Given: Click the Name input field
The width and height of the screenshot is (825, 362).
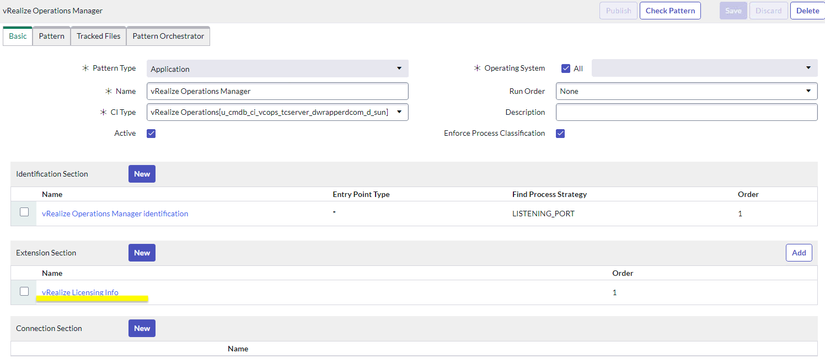Looking at the screenshot, I should click(277, 91).
